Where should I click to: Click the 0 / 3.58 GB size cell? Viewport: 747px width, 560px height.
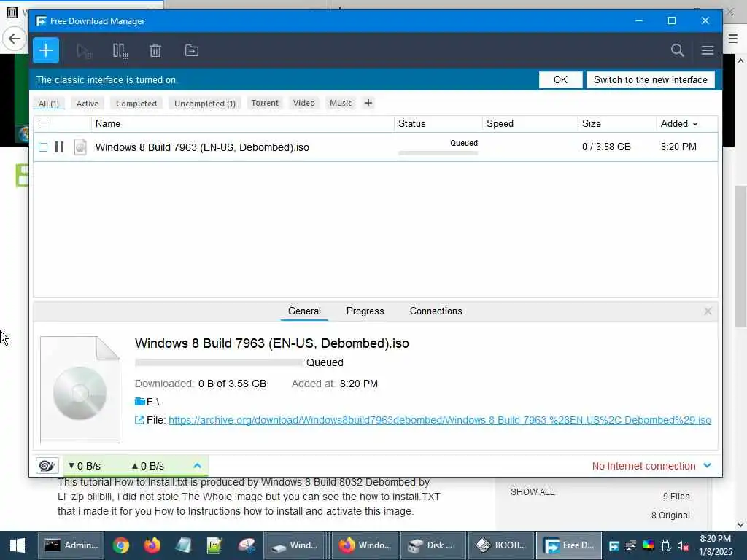pyautogui.click(x=606, y=147)
